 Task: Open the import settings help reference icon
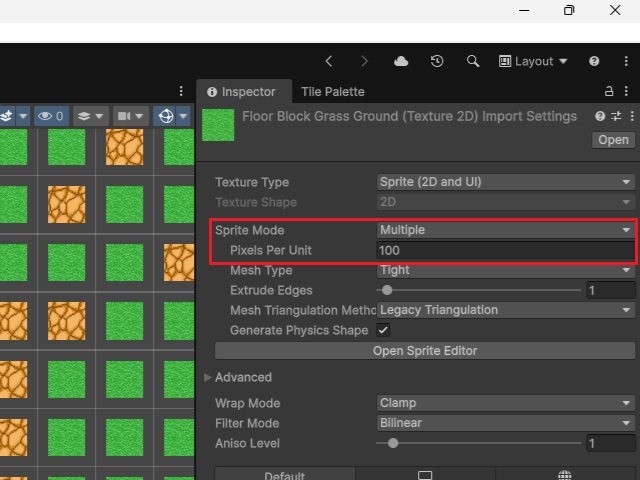point(600,116)
